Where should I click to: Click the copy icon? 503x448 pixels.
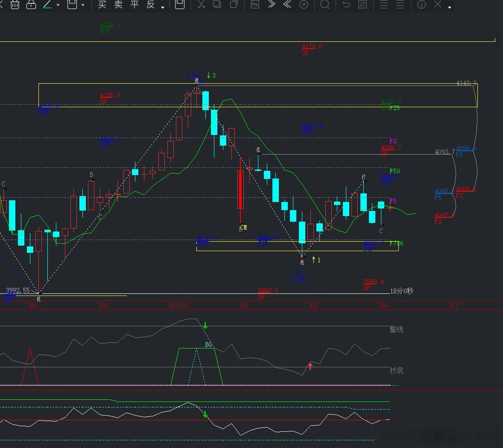(x=217, y=4)
